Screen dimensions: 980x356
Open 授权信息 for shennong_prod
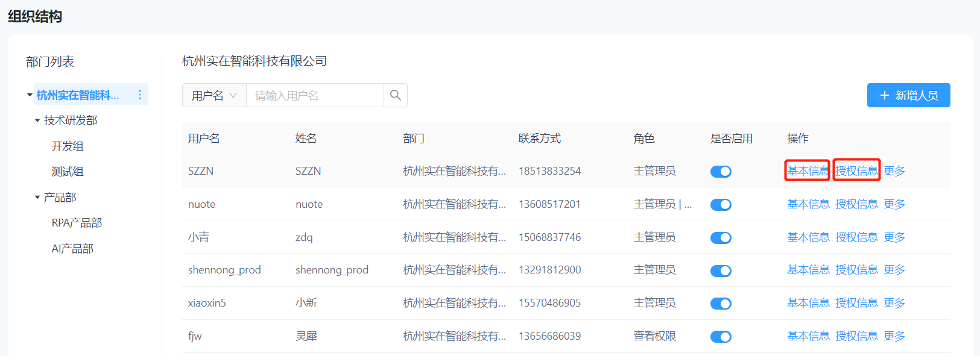pyautogui.click(x=856, y=270)
